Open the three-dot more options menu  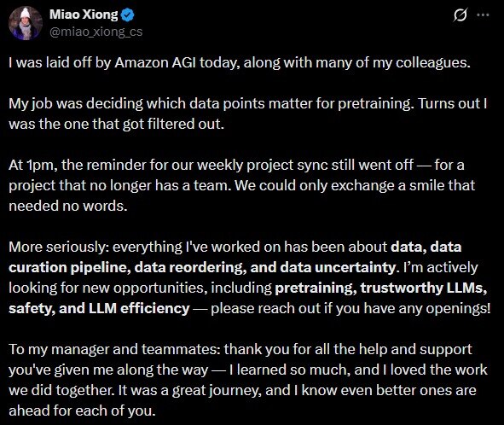tap(483, 15)
